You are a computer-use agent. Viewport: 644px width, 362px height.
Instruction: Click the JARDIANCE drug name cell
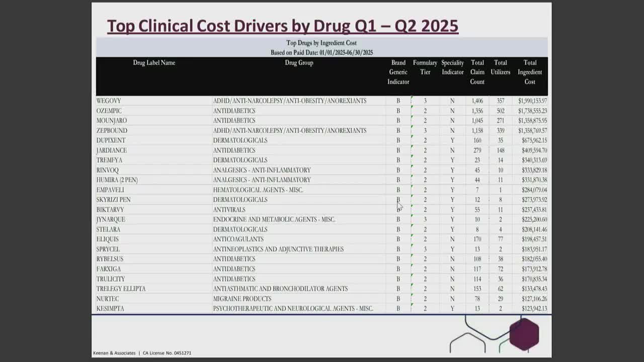pos(112,150)
